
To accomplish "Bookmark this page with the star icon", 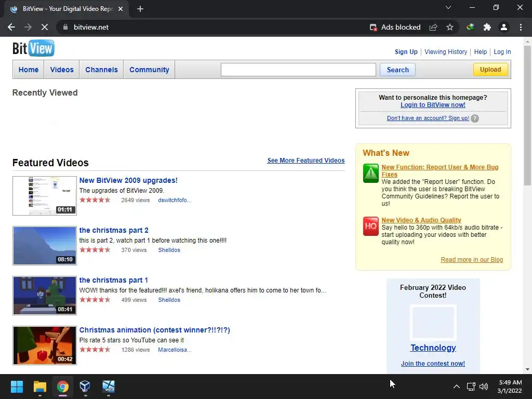I will pyautogui.click(x=450, y=27).
